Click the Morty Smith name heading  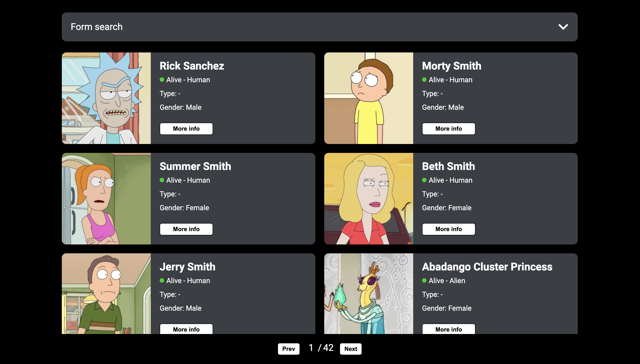[452, 66]
